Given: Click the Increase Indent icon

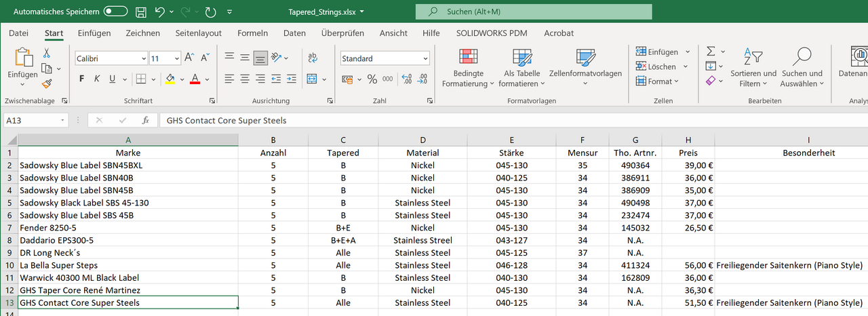Looking at the screenshot, I should click(x=292, y=79).
